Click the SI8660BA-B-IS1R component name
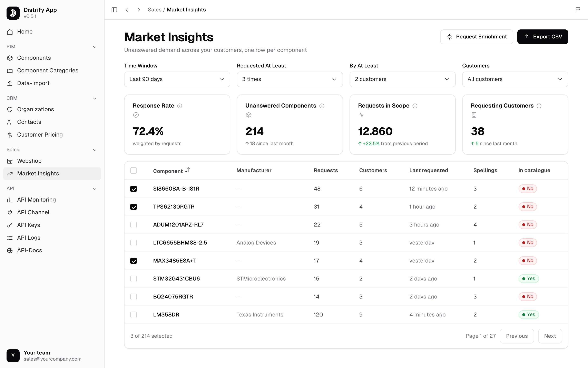This screenshot has width=588, height=368. click(176, 189)
